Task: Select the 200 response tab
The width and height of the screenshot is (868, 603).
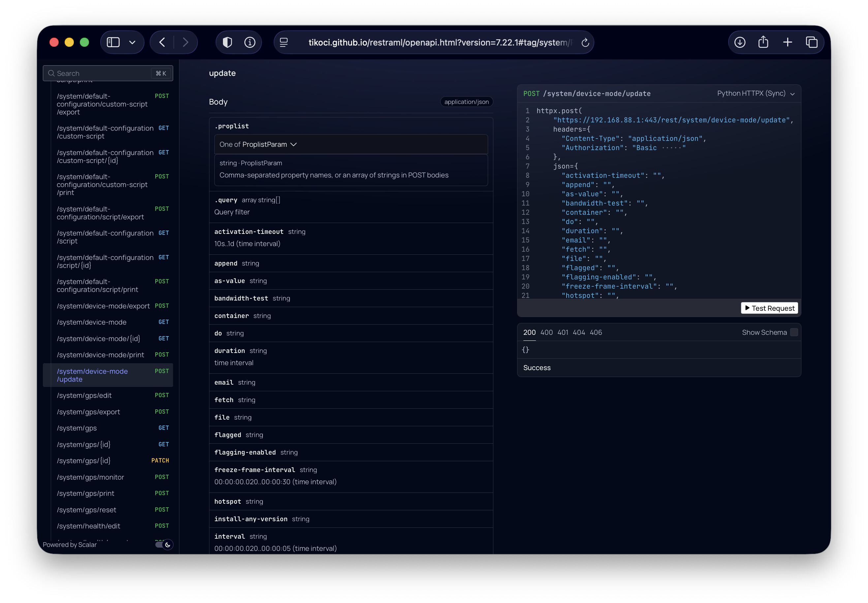Action: tap(529, 333)
